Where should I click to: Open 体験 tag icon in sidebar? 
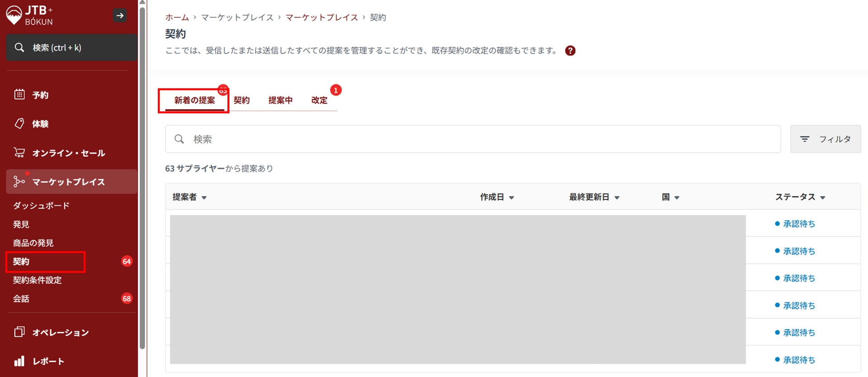tap(19, 124)
